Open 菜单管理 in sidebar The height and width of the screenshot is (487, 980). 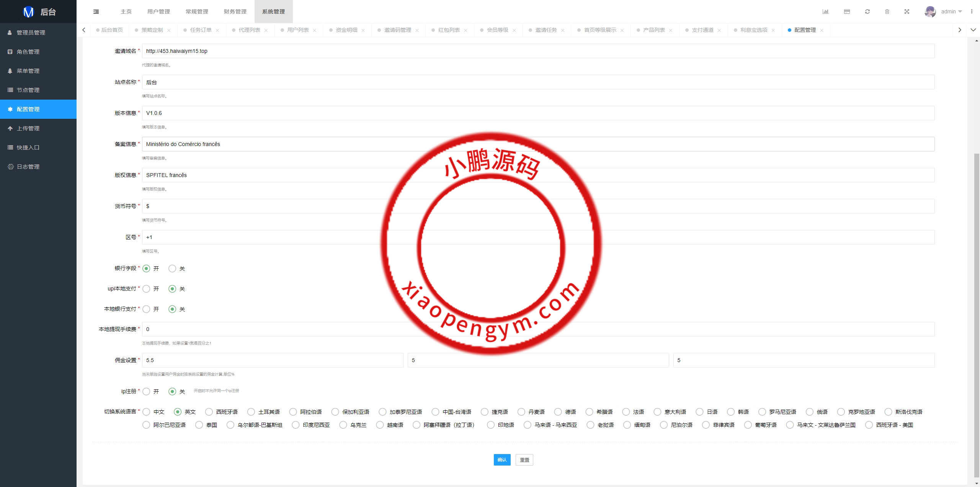point(38,71)
